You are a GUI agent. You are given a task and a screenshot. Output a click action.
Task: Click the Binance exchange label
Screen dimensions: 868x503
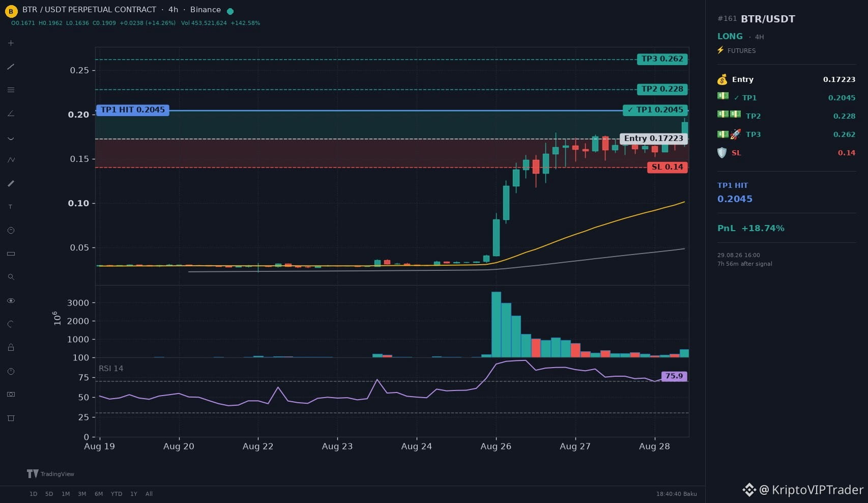pos(206,10)
